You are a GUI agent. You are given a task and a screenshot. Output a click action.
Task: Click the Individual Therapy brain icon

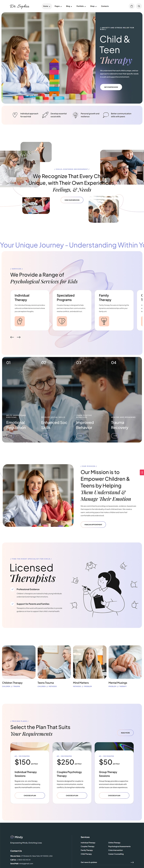[20, 321]
